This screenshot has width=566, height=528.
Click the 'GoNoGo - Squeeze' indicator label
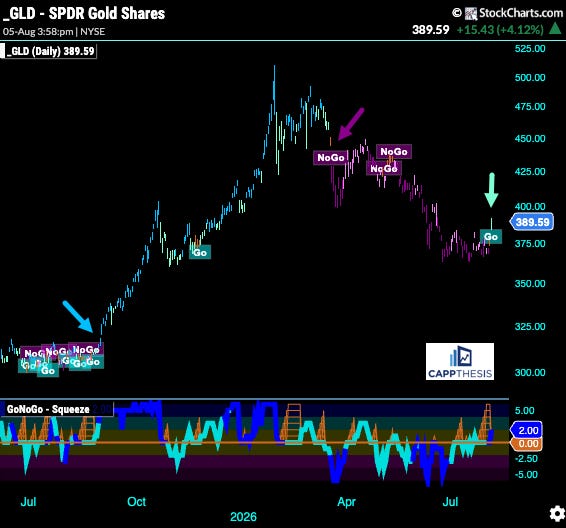pyautogui.click(x=48, y=409)
